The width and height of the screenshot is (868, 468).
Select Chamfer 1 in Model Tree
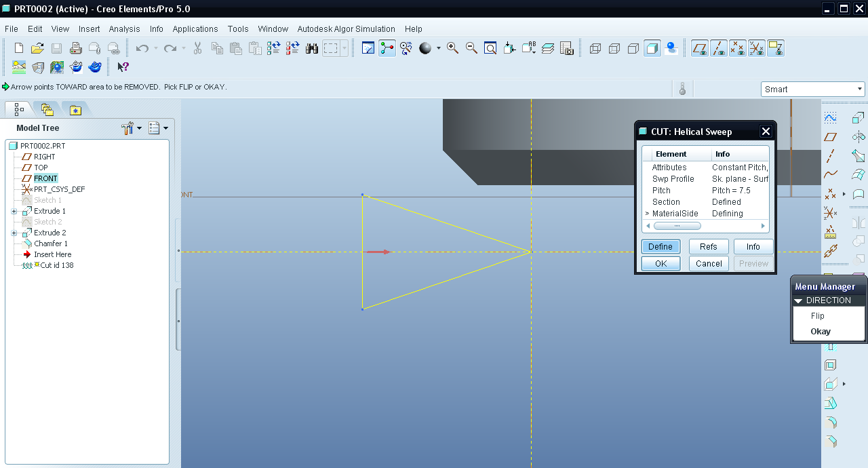[51, 243]
